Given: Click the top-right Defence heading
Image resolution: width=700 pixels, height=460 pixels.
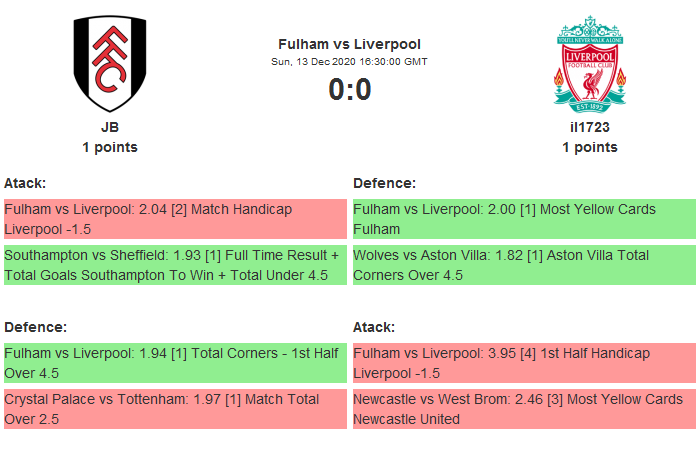Looking at the screenshot, I should [x=384, y=183].
